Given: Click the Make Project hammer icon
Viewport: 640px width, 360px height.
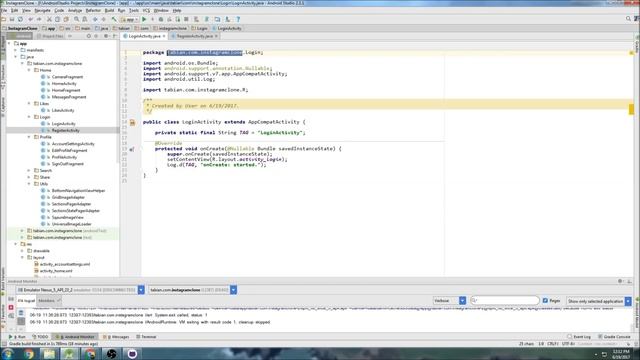Looking at the screenshot, I should [x=114, y=19].
